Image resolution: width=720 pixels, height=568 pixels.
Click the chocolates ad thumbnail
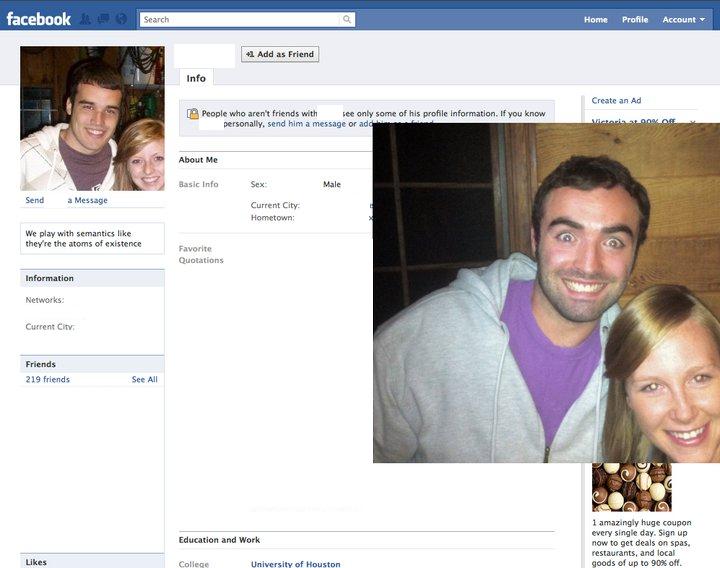pos(631,487)
